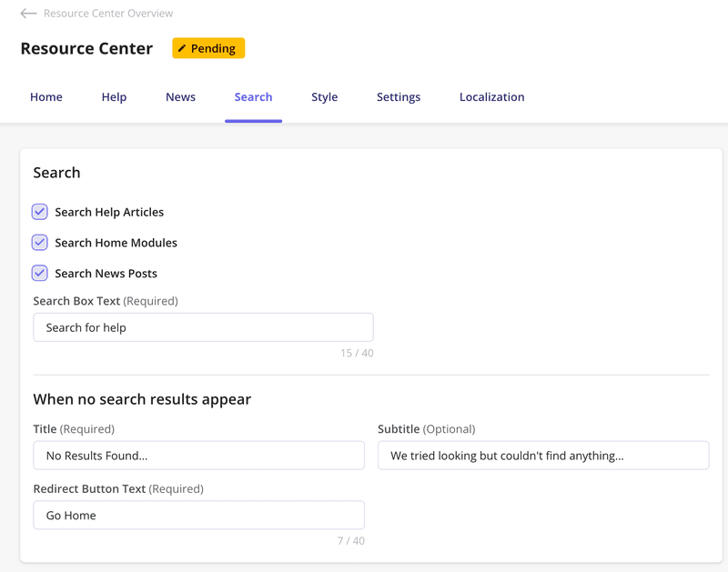Select the Title field containing No Results Found
Screen dimensions: 728x572
click(198, 455)
